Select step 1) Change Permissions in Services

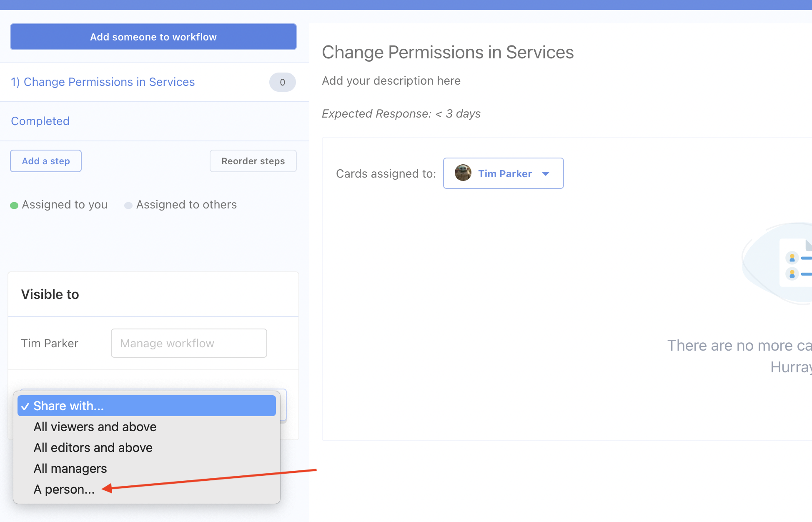coord(103,82)
